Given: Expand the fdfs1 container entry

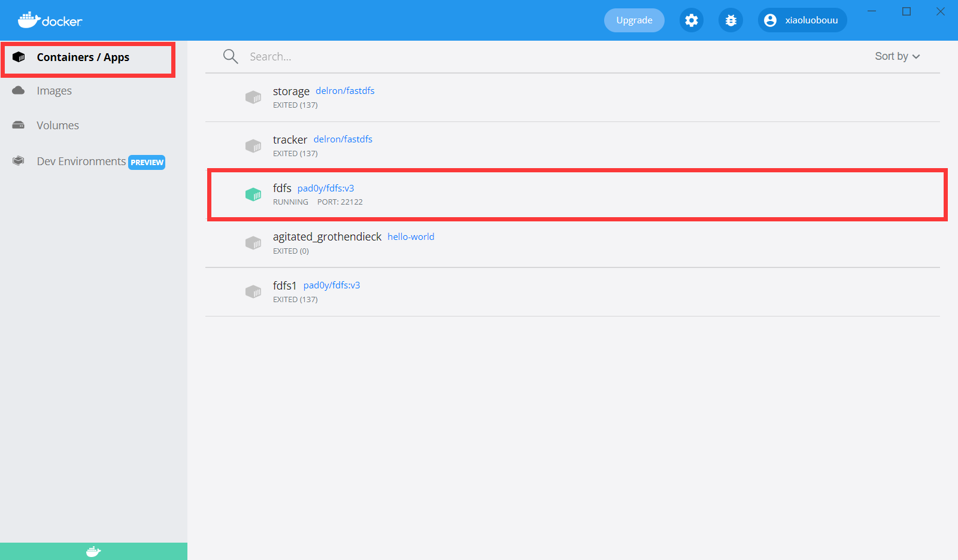Looking at the screenshot, I should coord(539,291).
